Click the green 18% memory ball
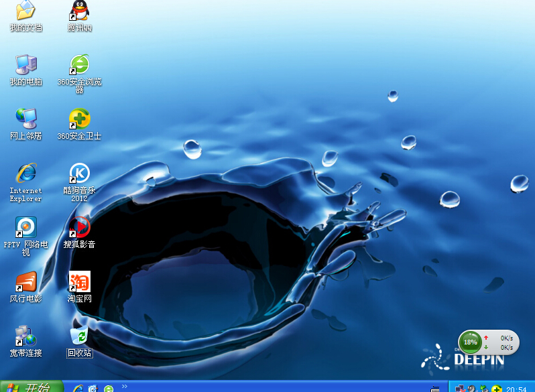 pyautogui.click(x=470, y=342)
